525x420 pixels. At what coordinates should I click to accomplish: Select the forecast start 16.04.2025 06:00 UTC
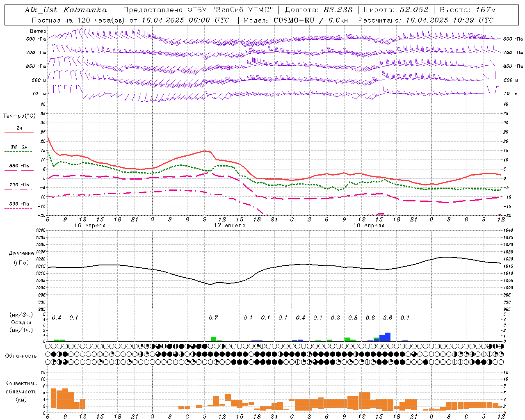click(185, 20)
